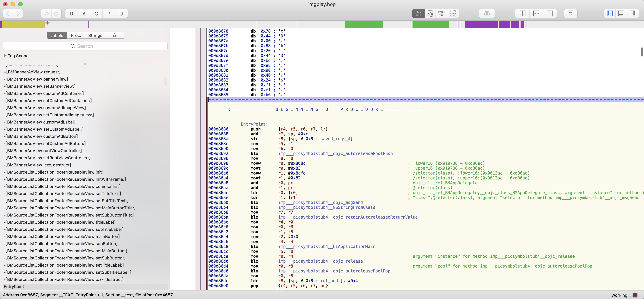This screenshot has width=644, height=299.
Task: Switch to hexadecimal view mode
Action: pyautogui.click(x=452, y=14)
